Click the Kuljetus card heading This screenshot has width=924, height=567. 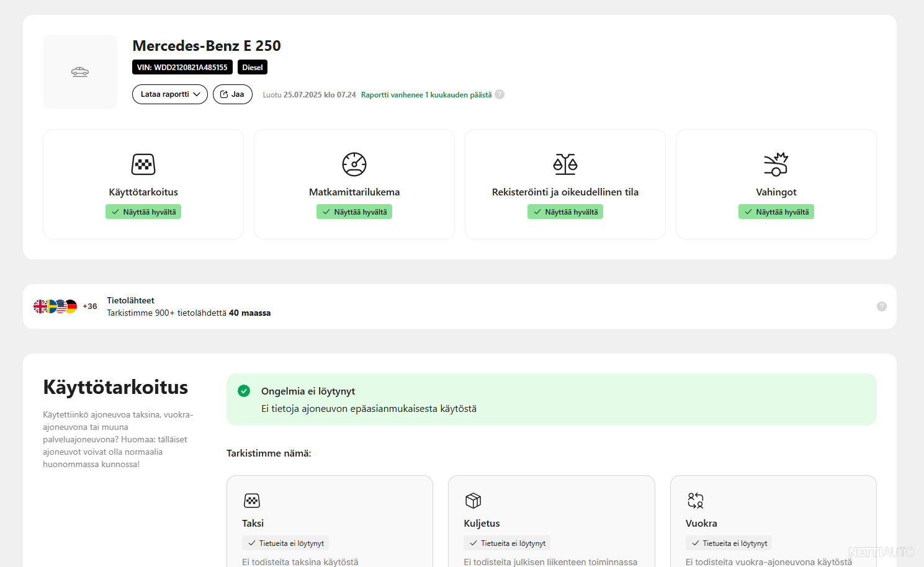(x=482, y=524)
